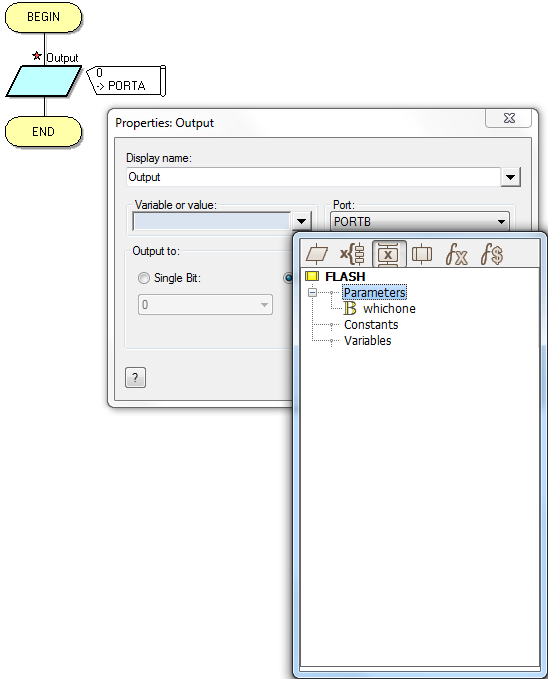The image size is (548, 679).
Task: Show the fx functions list icon
Action: click(457, 254)
